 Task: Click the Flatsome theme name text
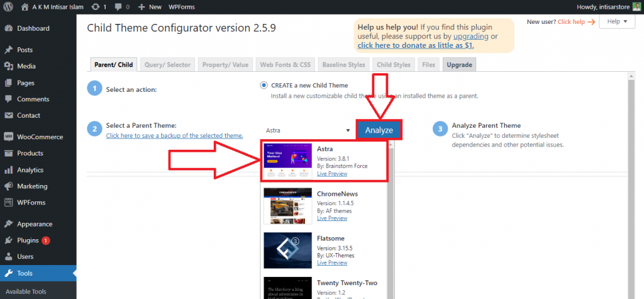point(331,238)
